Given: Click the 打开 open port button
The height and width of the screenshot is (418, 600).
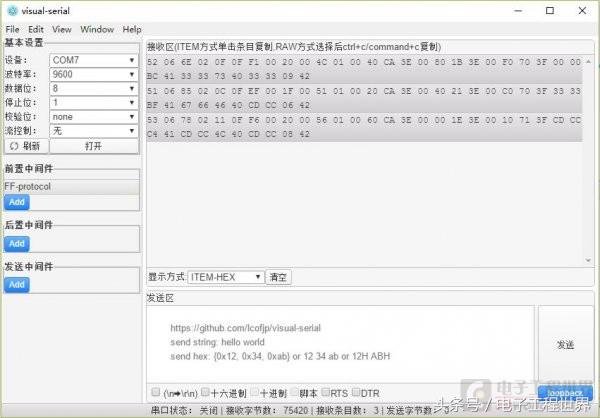Looking at the screenshot, I should (94, 146).
